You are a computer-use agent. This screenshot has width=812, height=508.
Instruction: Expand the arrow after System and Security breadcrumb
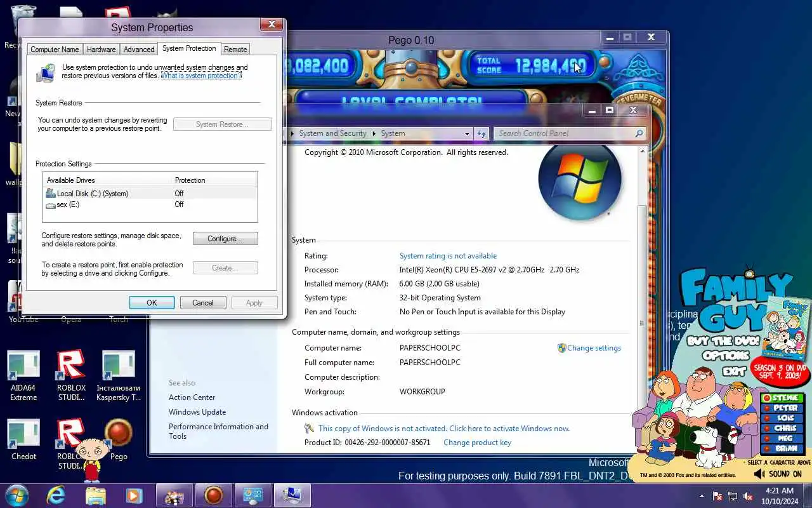[374, 133]
